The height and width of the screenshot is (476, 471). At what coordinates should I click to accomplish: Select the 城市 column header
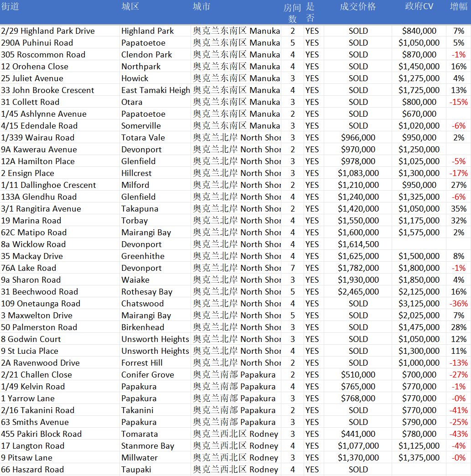point(202,7)
